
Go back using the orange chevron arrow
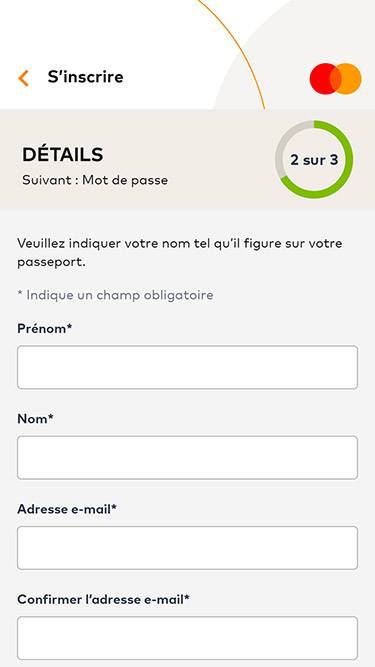[23, 78]
